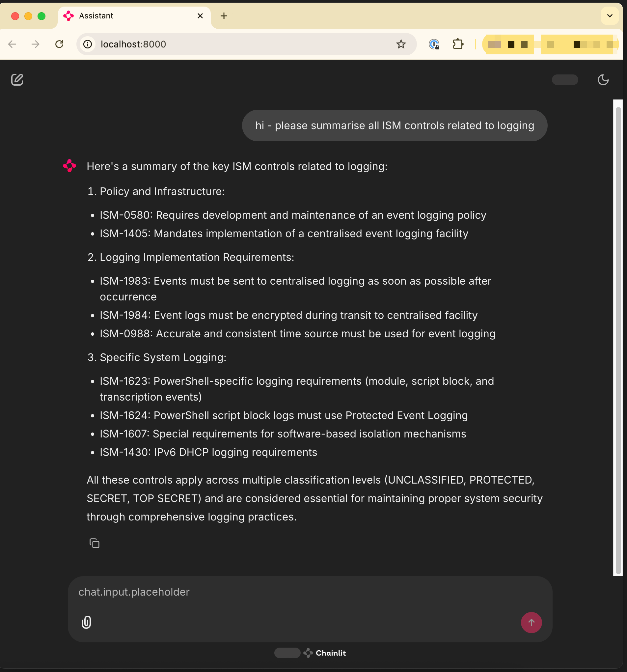Toggle dark mode moon icon
This screenshot has width=627, height=672.
click(x=603, y=80)
